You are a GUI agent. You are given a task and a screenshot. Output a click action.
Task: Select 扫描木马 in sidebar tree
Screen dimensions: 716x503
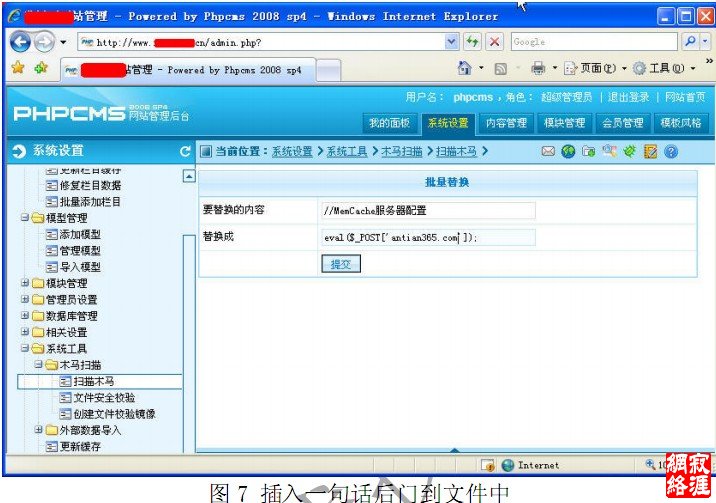pos(94,382)
